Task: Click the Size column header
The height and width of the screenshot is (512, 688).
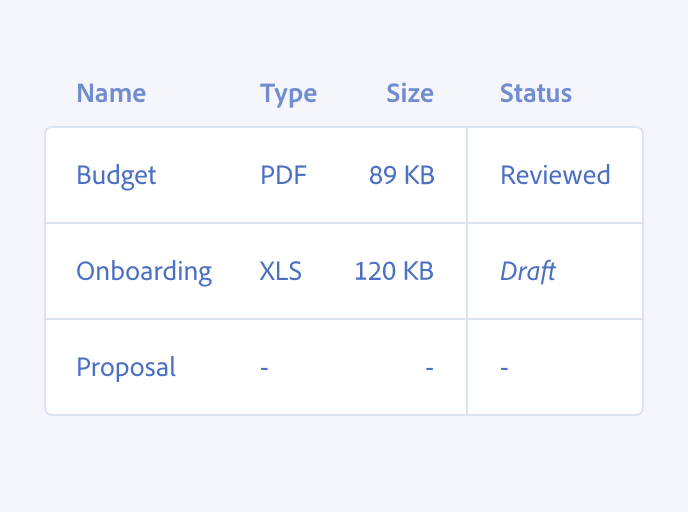Action: coord(410,94)
